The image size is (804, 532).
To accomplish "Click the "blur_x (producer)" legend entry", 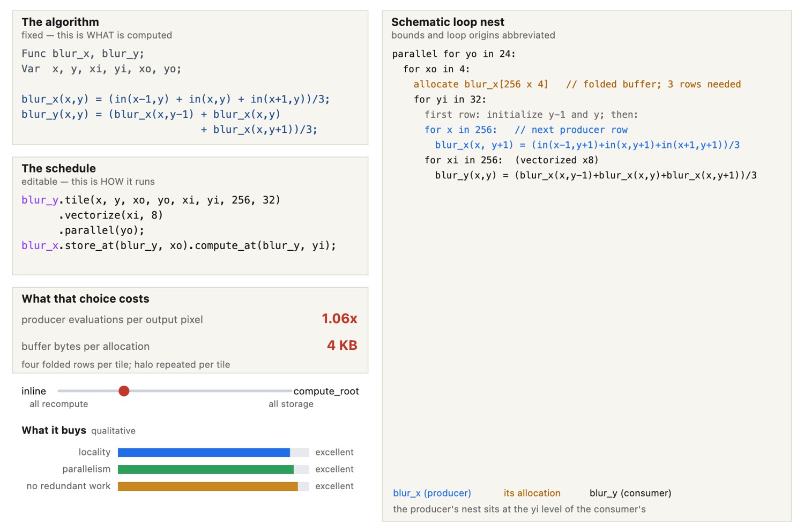I will (432, 493).
